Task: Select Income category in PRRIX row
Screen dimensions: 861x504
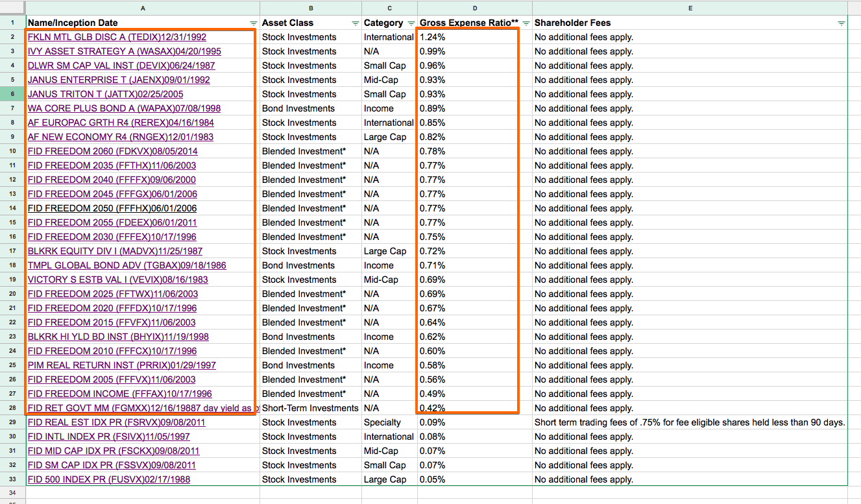Action: [x=389, y=365]
